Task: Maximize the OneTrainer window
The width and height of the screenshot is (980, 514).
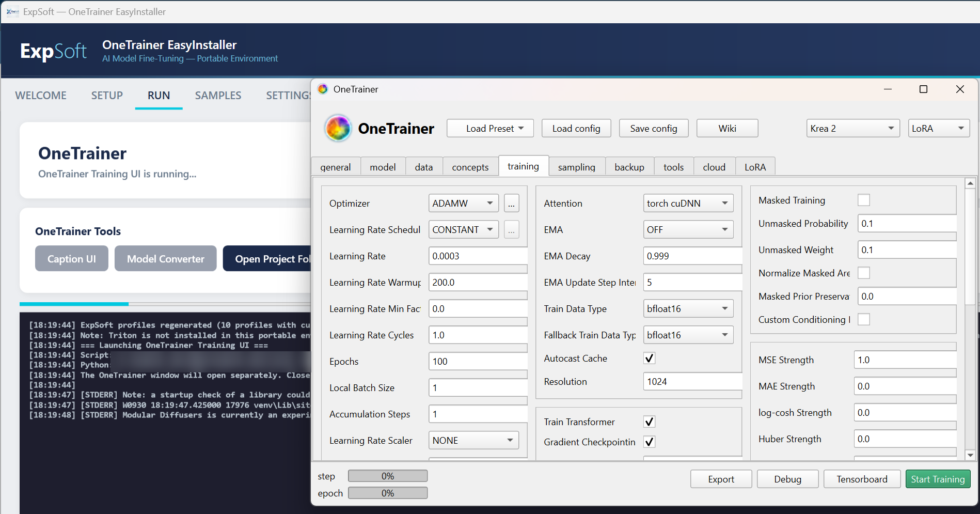Action: coord(924,89)
